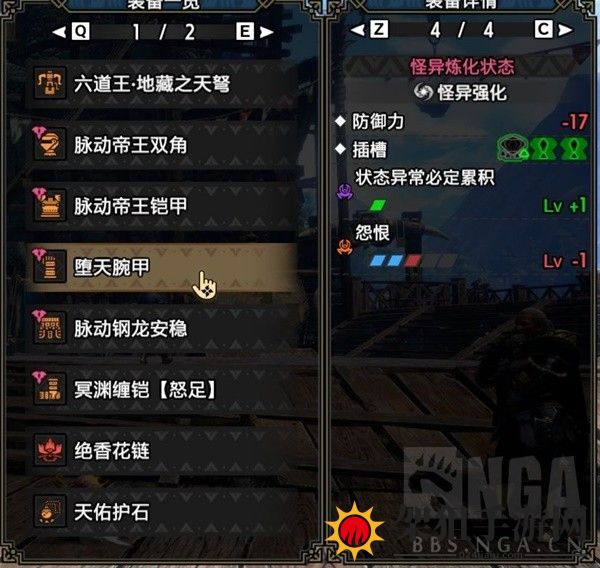Click the swirl icon beside 怪异强化
This screenshot has height=568, width=600.
pos(423,92)
